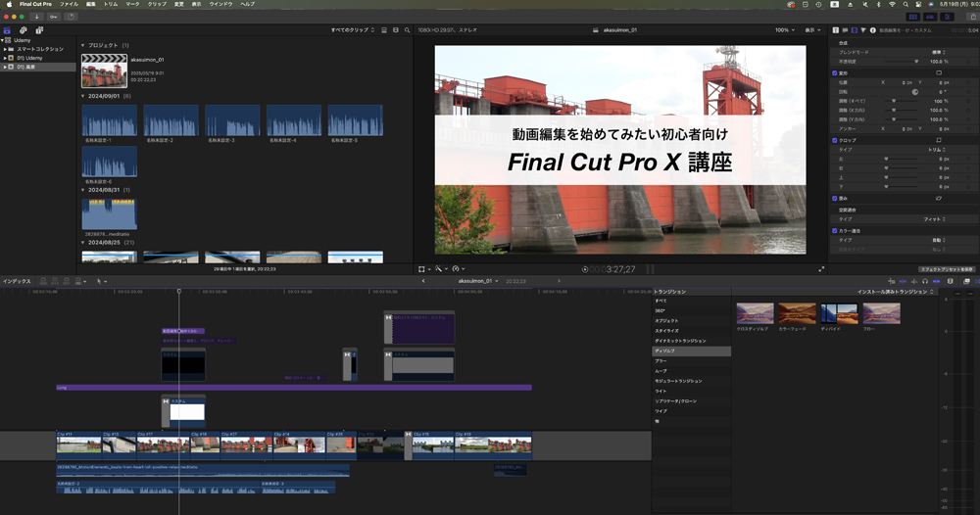Screen dimensions: 980x515
Task: Show on-screen Crop controls icon in inspector
Action: (x=939, y=140)
